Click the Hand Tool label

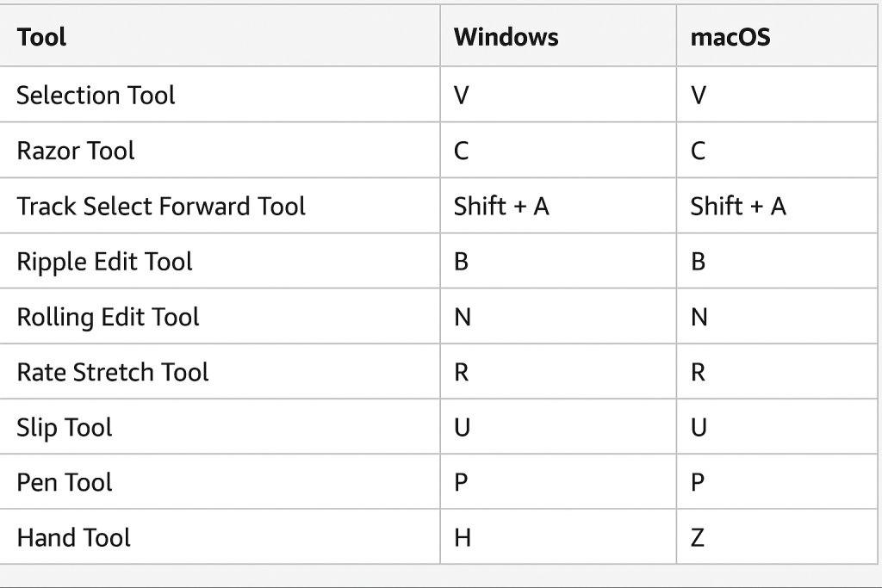[x=74, y=537]
